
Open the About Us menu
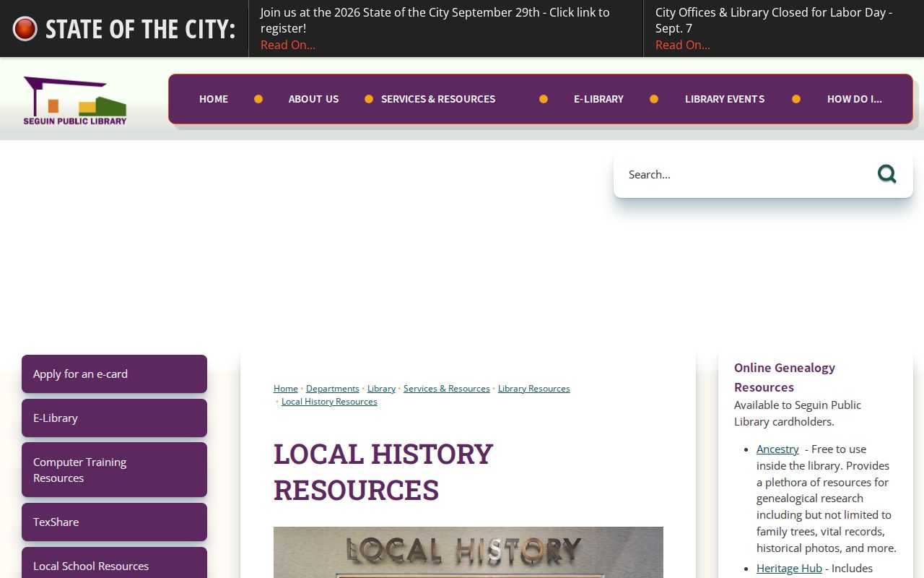click(313, 99)
